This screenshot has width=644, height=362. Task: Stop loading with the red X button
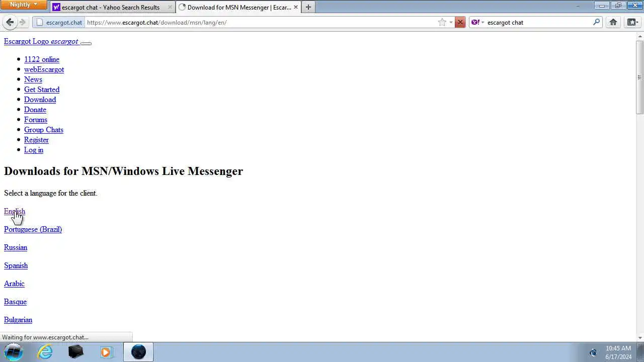[460, 22]
